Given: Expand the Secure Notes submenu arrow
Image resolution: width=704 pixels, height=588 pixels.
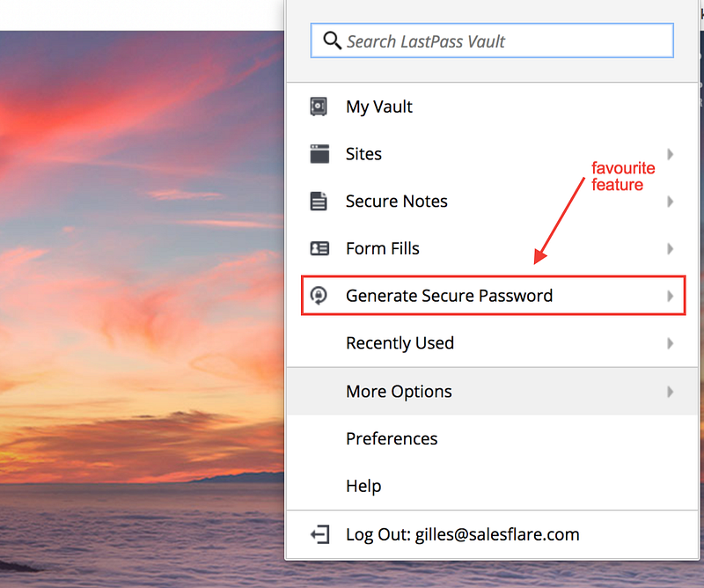Looking at the screenshot, I should coord(671,202).
